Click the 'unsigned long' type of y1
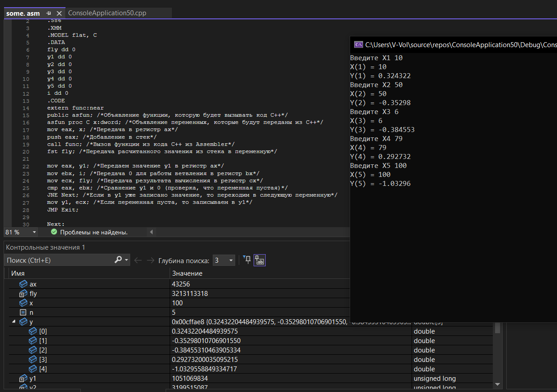Viewport: 557px width, 392px height. click(434, 379)
